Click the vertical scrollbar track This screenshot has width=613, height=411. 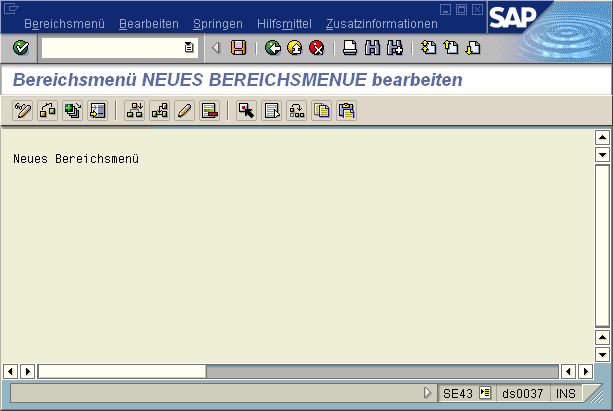(602, 246)
